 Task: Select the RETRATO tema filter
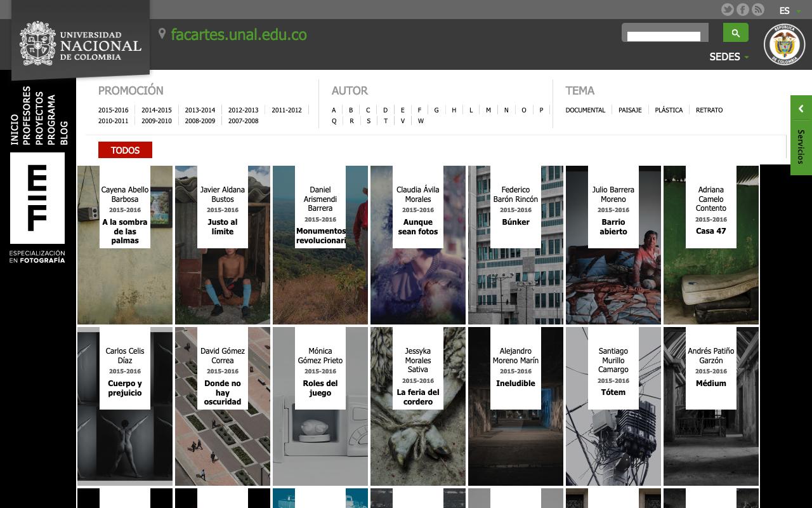(x=709, y=110)
